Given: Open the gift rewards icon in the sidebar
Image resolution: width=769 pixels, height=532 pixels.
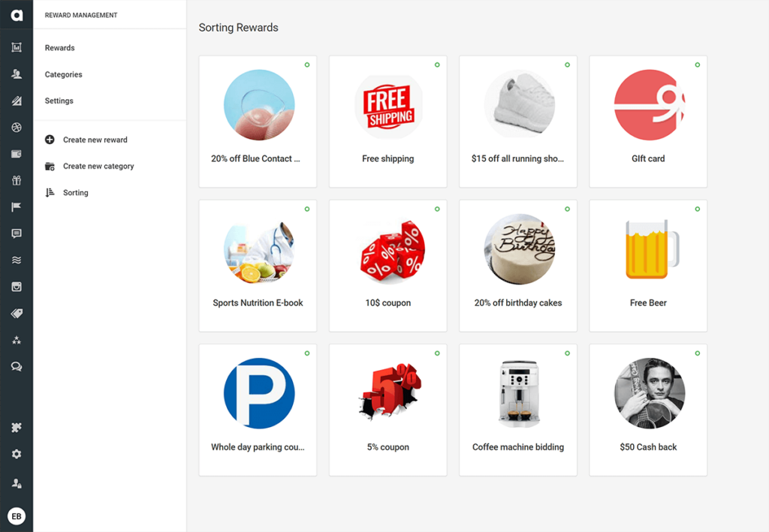Looking at the screenshot, I should 17,180.
